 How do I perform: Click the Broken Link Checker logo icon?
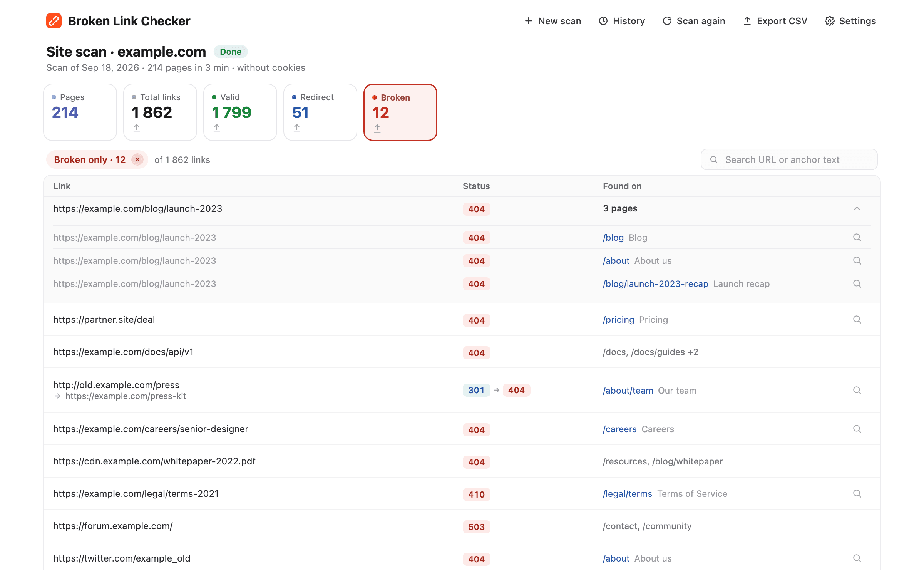click(x=54, y=21)
